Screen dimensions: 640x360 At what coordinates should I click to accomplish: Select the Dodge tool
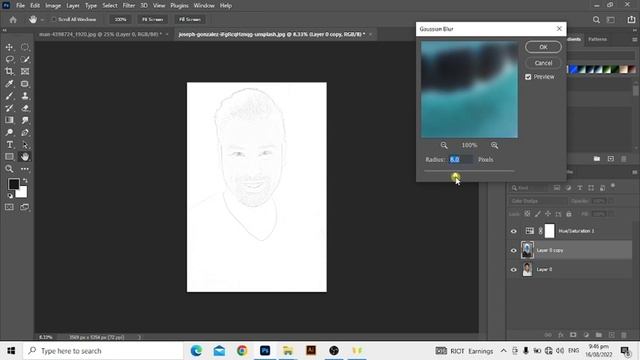(9, 132)
